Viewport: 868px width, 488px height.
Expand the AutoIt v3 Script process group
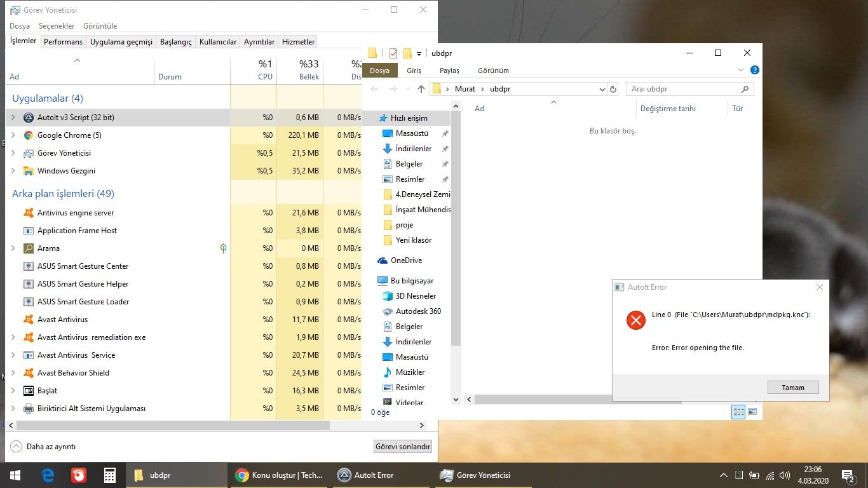tap(13, 118)
